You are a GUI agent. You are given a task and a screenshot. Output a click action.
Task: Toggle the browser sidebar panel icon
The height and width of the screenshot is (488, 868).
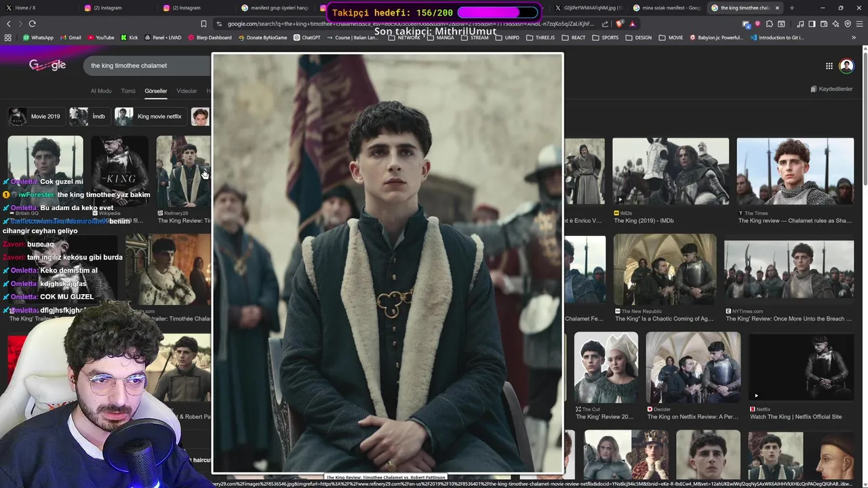coord(812,24)
